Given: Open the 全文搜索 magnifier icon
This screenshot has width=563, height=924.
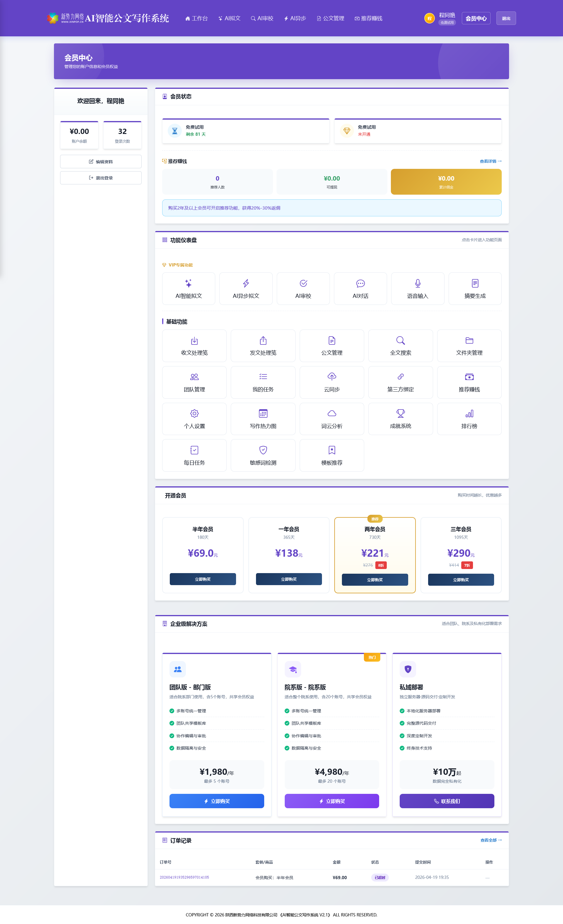Looking at the screenshot, I should pyautogui.click(x=400, y=341).
